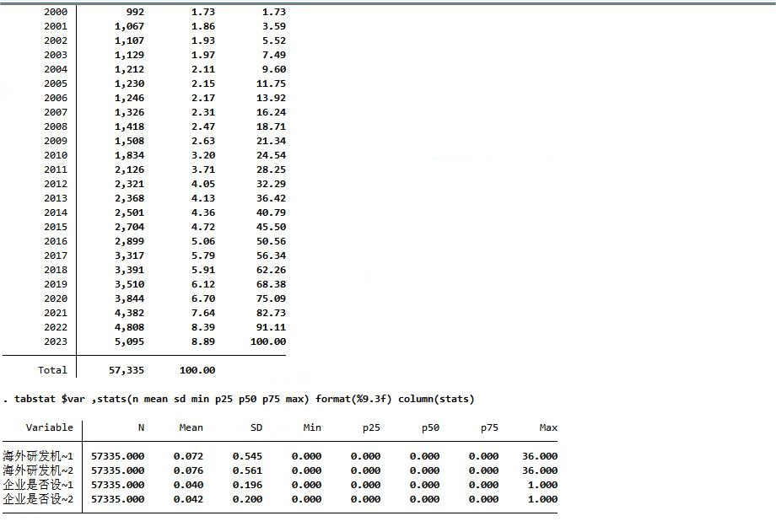Click the SD value 0.561
The height and width of the screenshot is (532, 776).
click(x=247, y=470)
